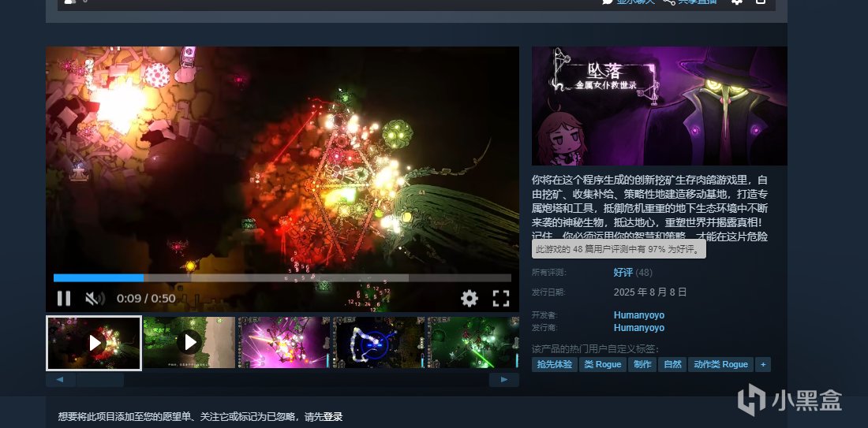Select the 类 Rogue tag
Screen dimensions: 868x428
[x=603, y=364]
